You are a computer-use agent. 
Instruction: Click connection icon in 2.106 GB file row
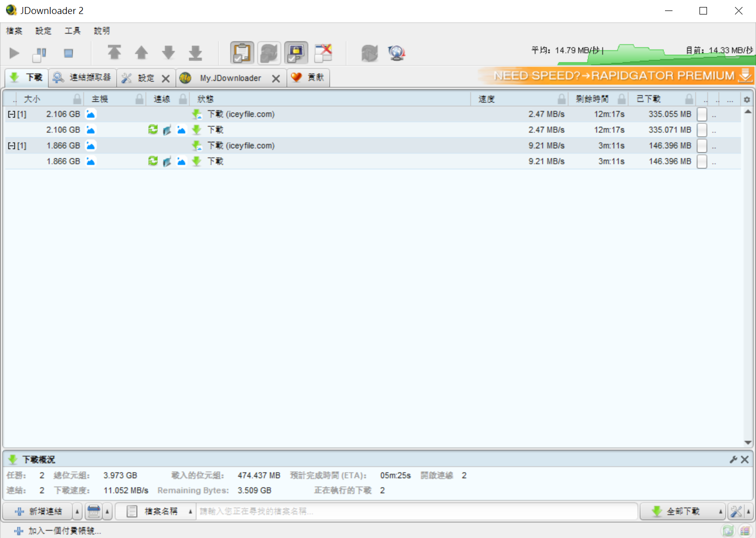[167, 130]
